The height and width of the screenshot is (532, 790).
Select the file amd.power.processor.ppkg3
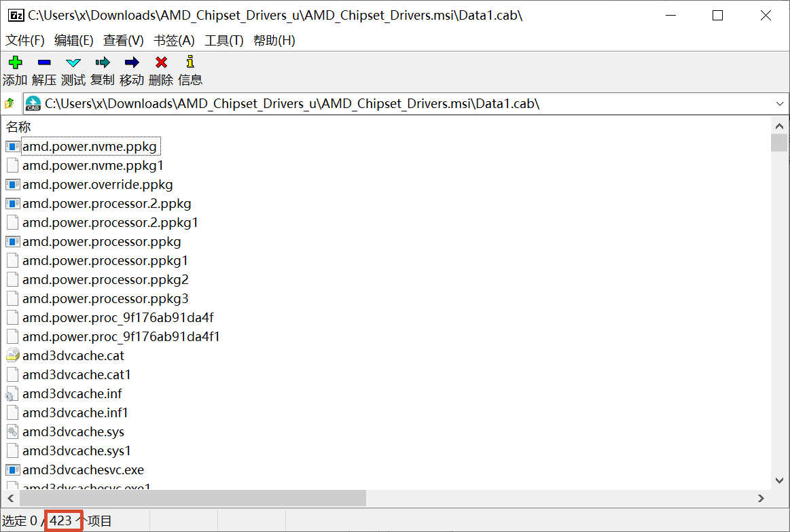click(106, 299)
